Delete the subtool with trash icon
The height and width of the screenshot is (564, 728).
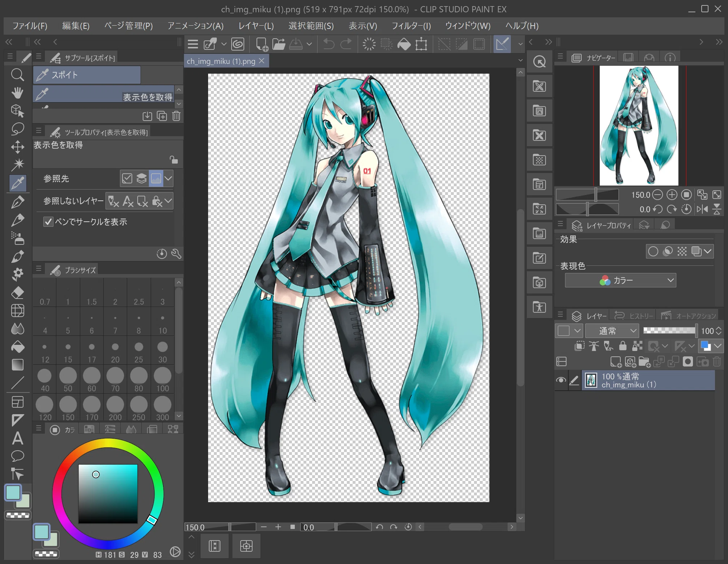click(176, 116)
